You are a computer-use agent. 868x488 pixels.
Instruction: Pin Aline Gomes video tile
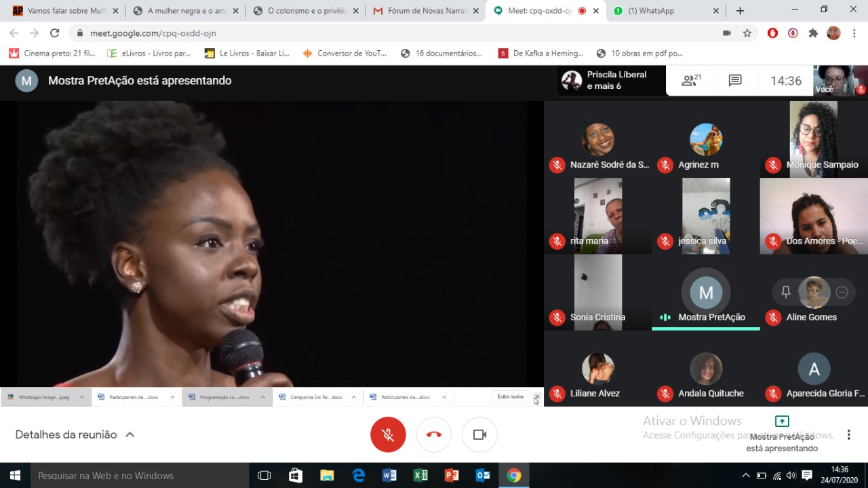786,292
